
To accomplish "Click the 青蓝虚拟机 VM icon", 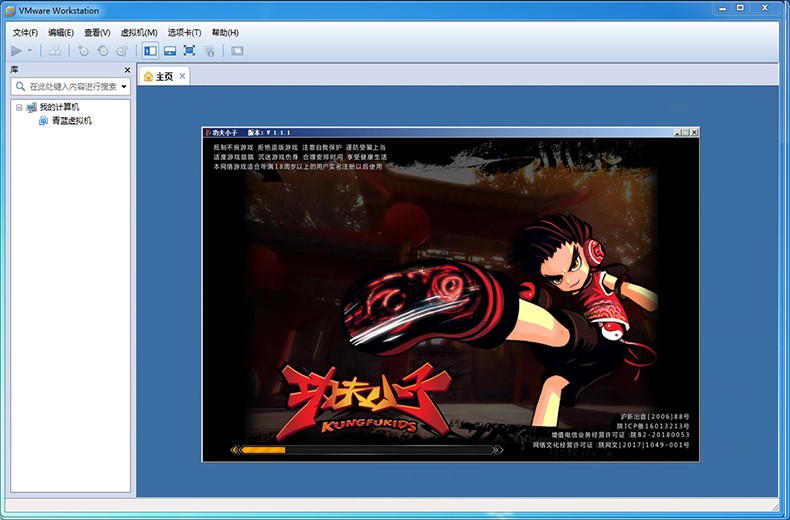I will coord(43,121).
